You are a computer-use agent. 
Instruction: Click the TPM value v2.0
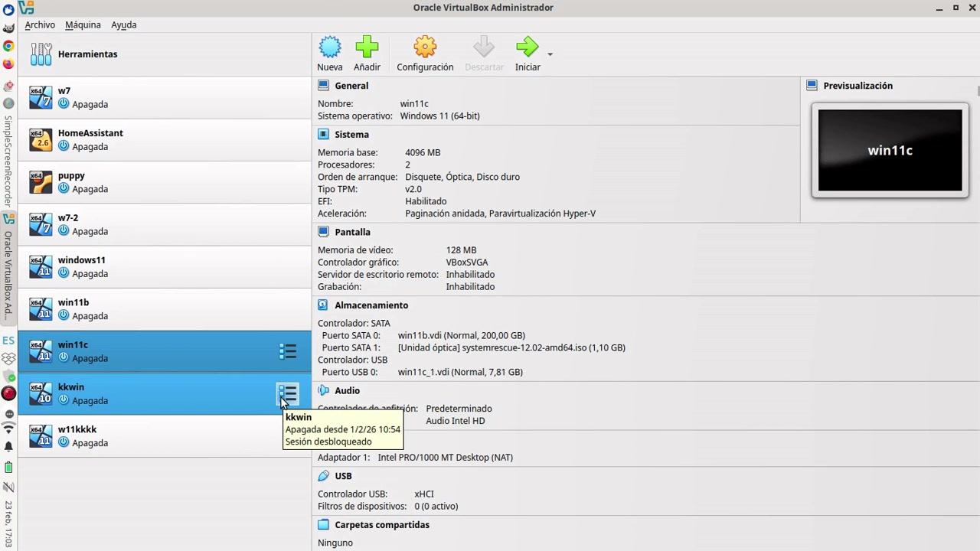(413, 190)
